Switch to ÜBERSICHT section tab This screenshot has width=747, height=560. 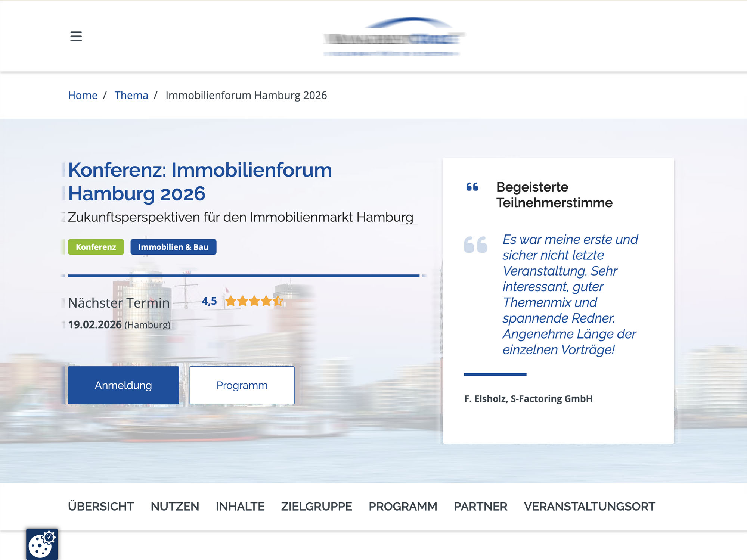[101, 507]
